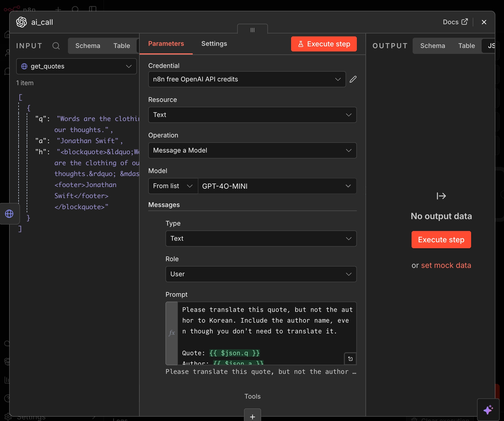
Task: Open the Operation dropdown Message a Model
Action: click(253, 150)
